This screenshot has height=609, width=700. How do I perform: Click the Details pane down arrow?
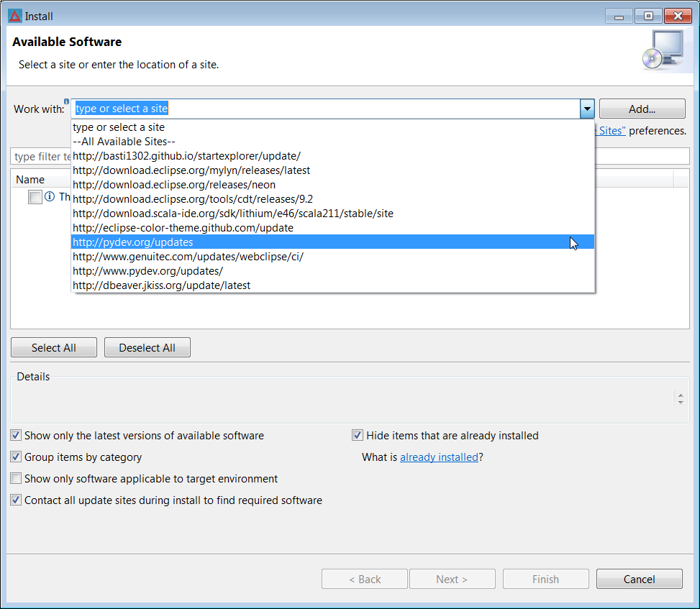[x=681, y=402]
